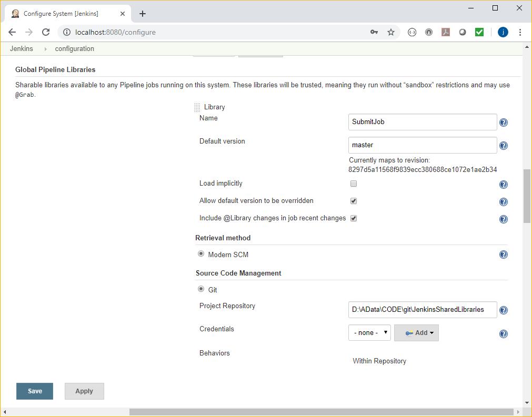The height and width of the screenshot is (417, 532).
Task: Click the Global Pipeline Libraries heading
Action: click(x=55, y=69)
